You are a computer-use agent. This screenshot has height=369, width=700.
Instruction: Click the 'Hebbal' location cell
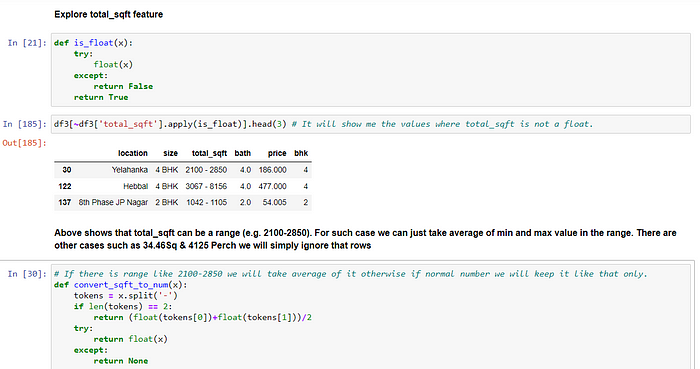pyautogui.click(x=135, y=186)
